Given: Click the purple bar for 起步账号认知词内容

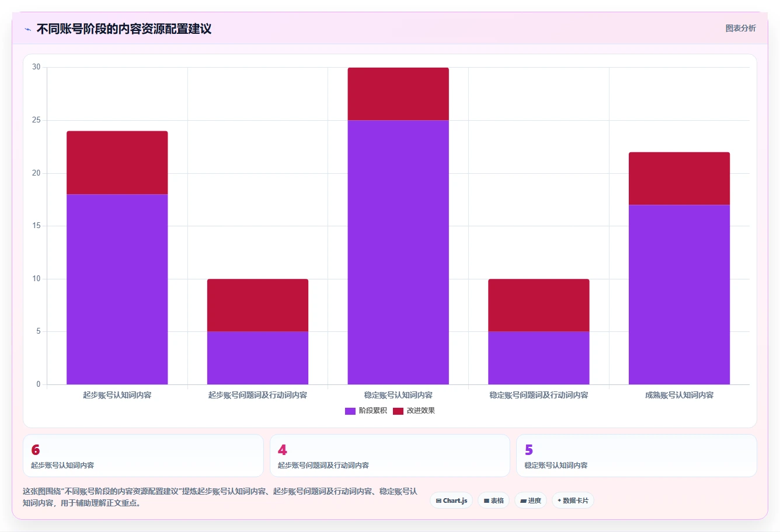Looking at the screenshot, I should (117, 289).
